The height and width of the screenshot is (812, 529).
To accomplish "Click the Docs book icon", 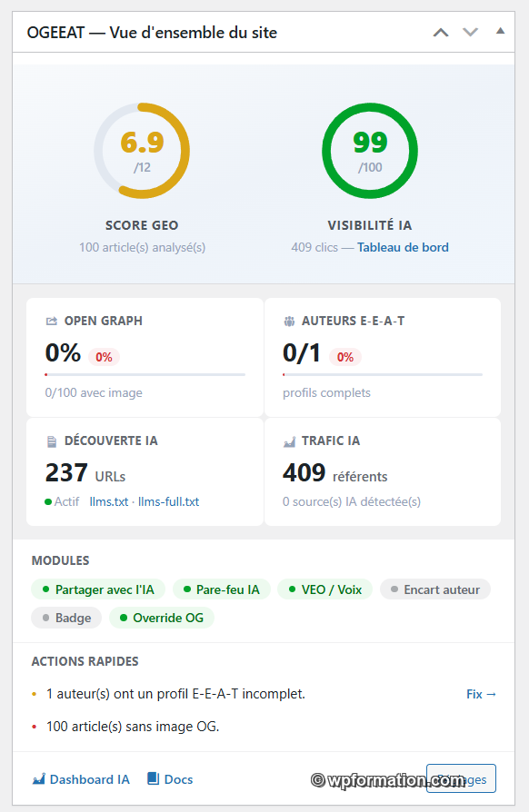I will (154, 778).
